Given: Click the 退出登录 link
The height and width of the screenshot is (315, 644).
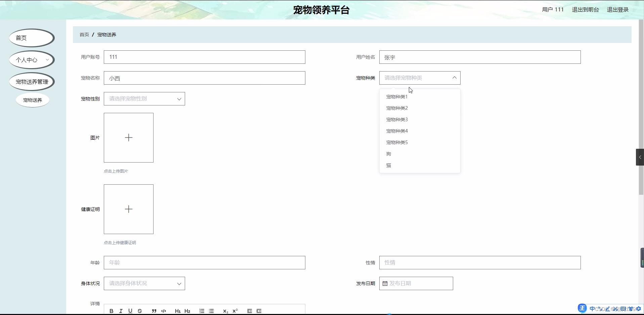Looking at the screenshot, I should [617, 9].
